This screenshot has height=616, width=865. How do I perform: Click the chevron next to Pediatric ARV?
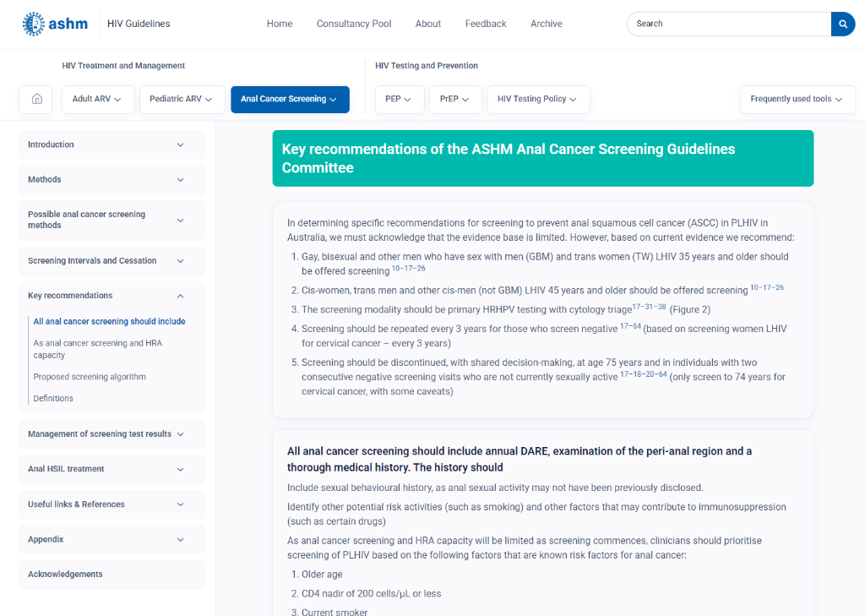point(209,100)
